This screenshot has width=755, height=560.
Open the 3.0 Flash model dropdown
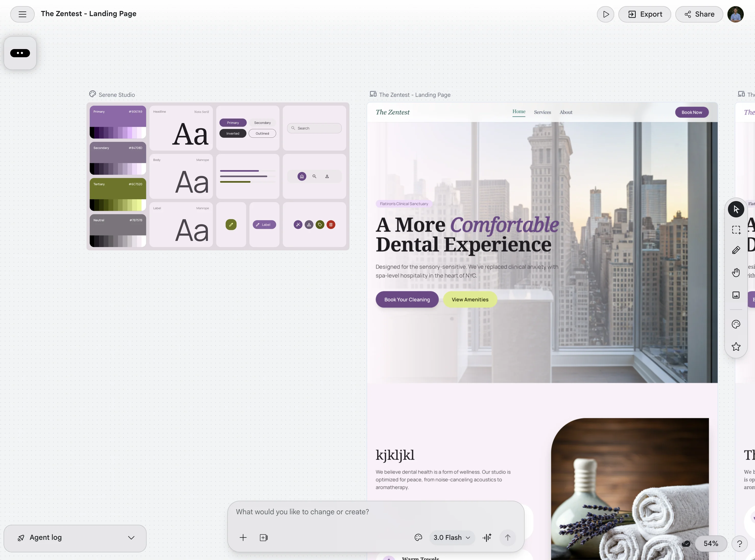tap(452, 537)
